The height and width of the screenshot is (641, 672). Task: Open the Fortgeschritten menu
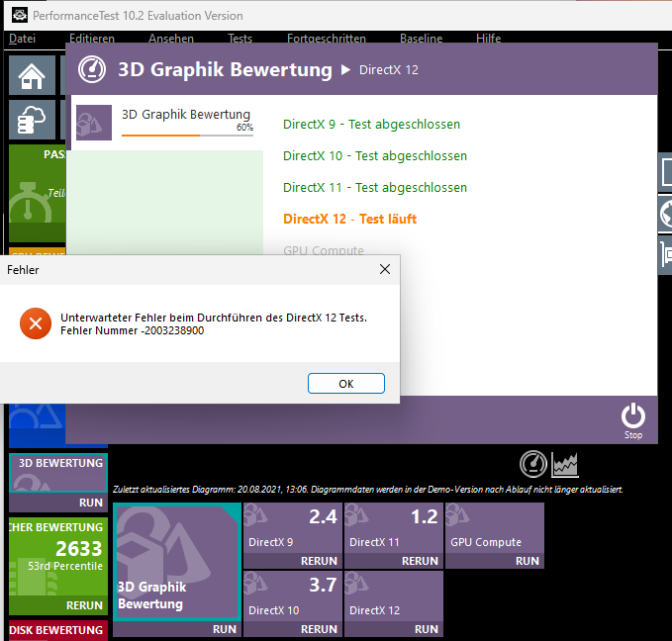(x=327, y=39)
